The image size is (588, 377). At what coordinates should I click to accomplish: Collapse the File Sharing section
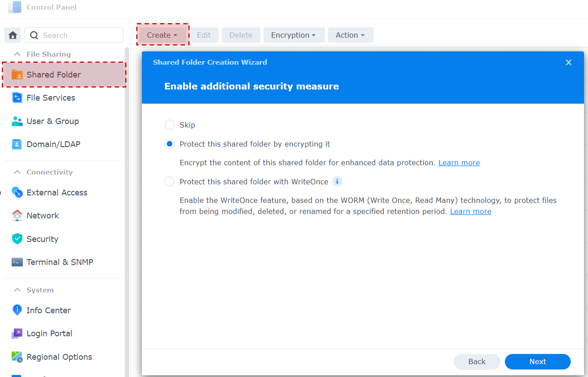[17, 54]
